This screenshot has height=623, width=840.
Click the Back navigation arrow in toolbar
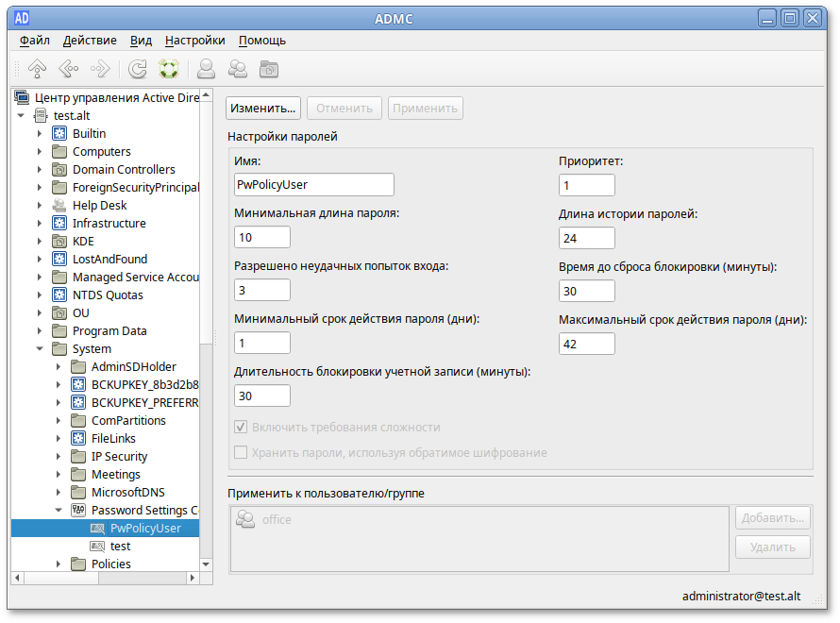coord(68,68)
